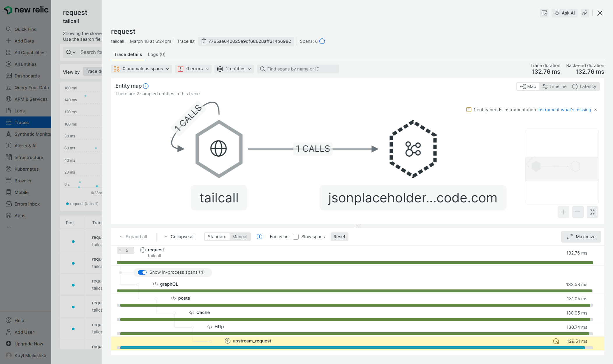Screen dimensions: 613x364
Task: Open the Traces section in the sidebar
Action: tap(22, 122)
